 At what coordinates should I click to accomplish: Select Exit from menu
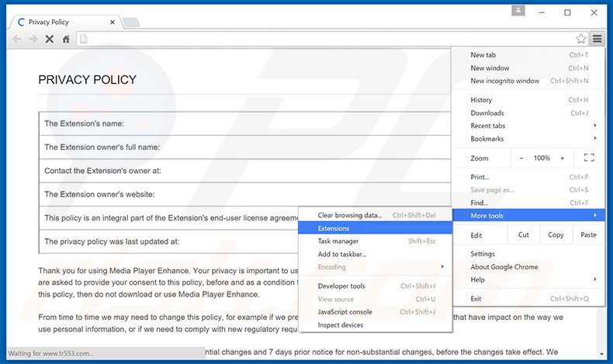pyautogui.click(x=528, y=299)
